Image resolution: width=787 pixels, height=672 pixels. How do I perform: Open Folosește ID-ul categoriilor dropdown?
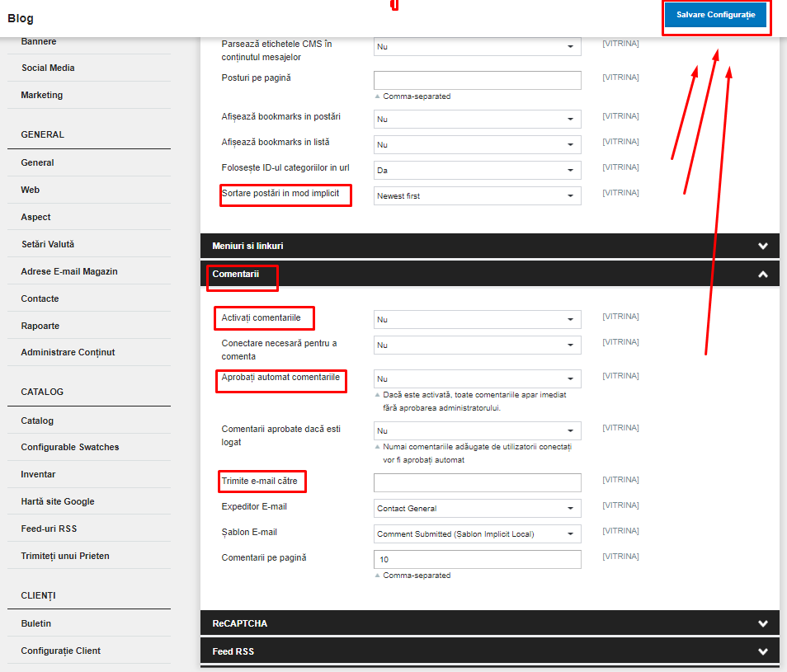click(478, 171)
